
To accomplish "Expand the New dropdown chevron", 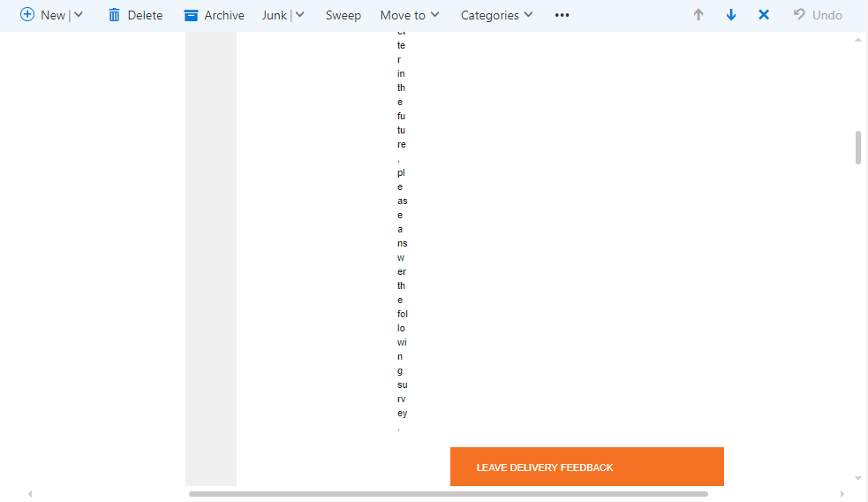I will point(79,15).
